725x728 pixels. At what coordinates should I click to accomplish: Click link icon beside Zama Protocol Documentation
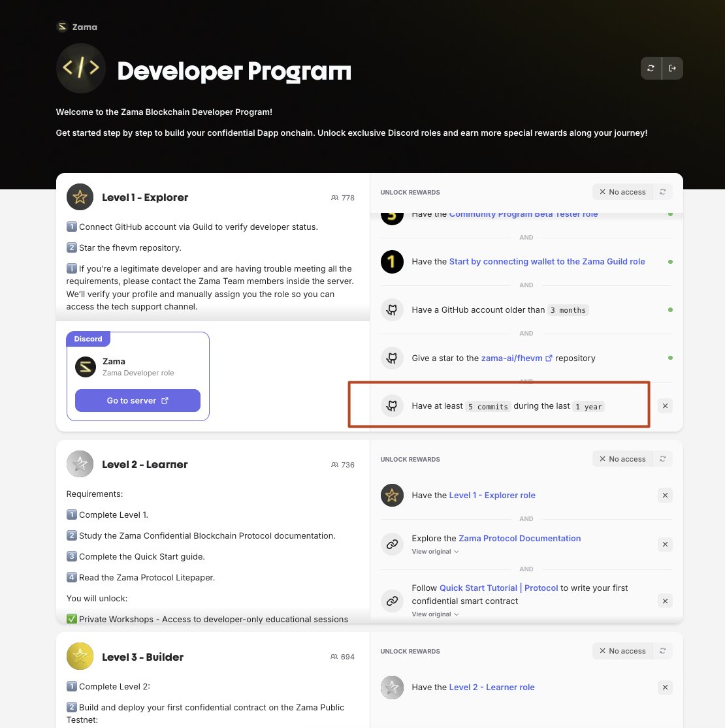(x=392, y=544)
